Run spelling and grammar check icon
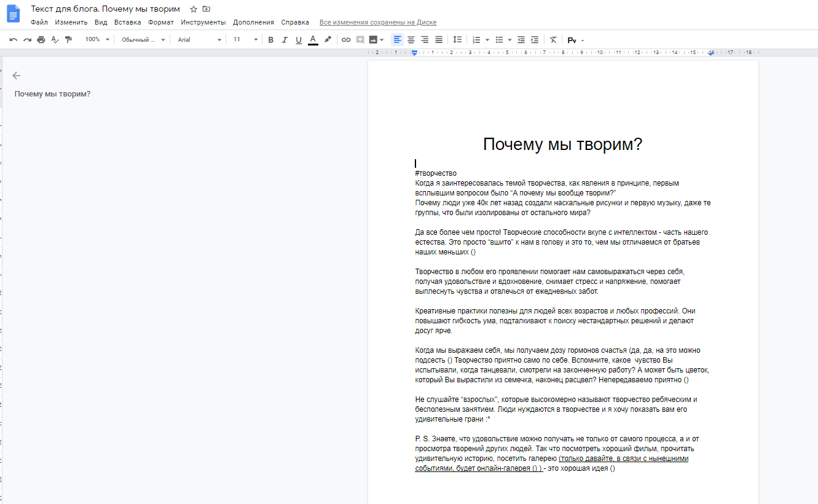 [54, 39]
